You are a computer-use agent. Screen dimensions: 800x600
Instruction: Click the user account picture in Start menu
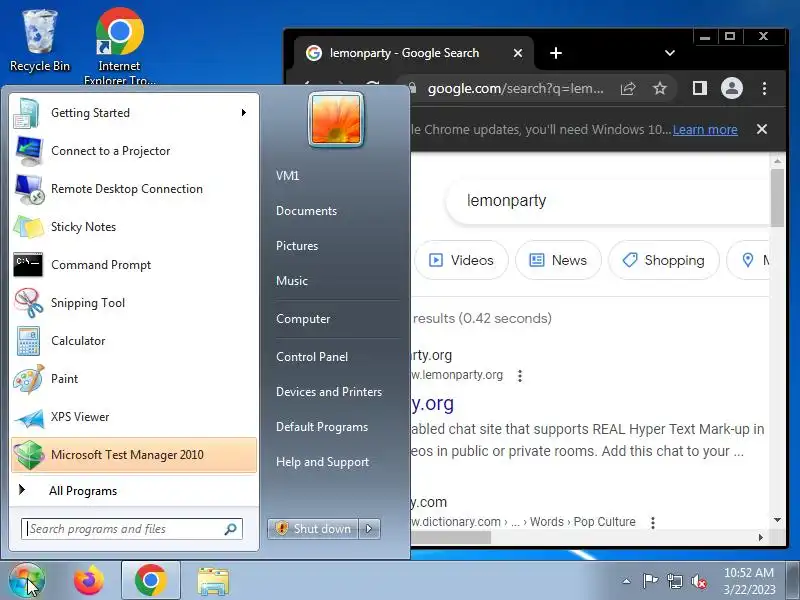336,119
